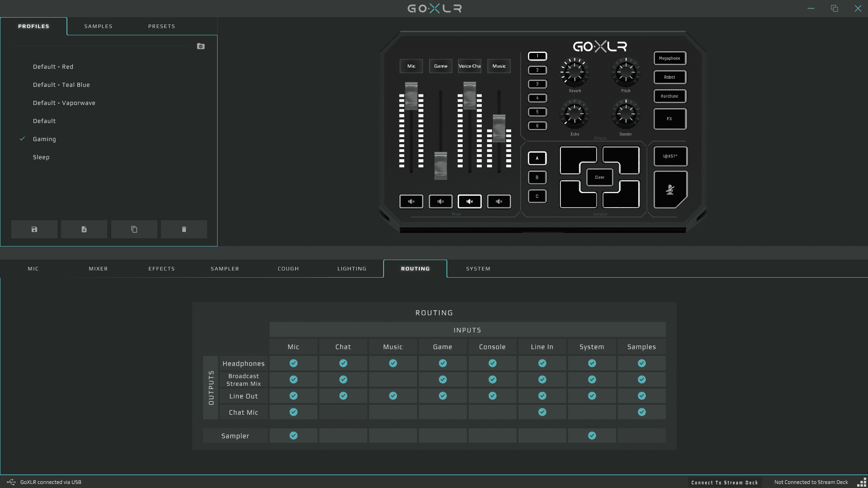The height and width of the screenshot is (488, 868).
Task: Toggle Chat to Line Out routing
Action: coord(343,396)
